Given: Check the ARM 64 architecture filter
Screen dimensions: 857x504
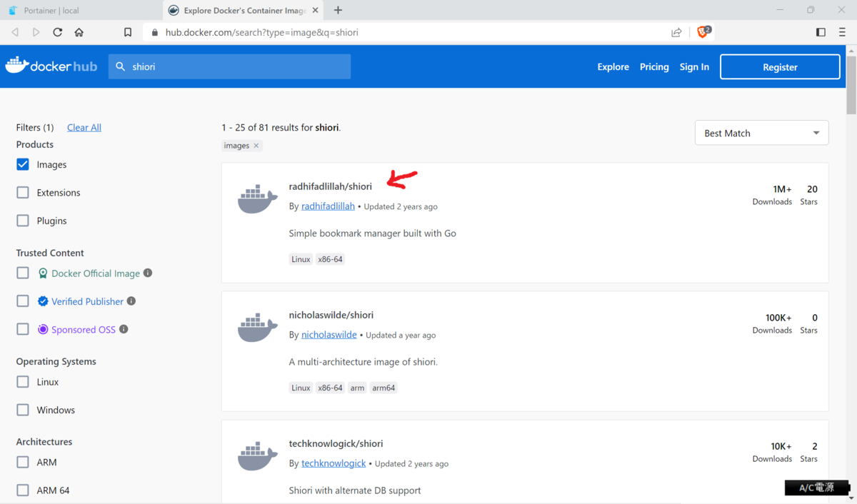Looking at the screenshot, I should click(x=23, y=490).
